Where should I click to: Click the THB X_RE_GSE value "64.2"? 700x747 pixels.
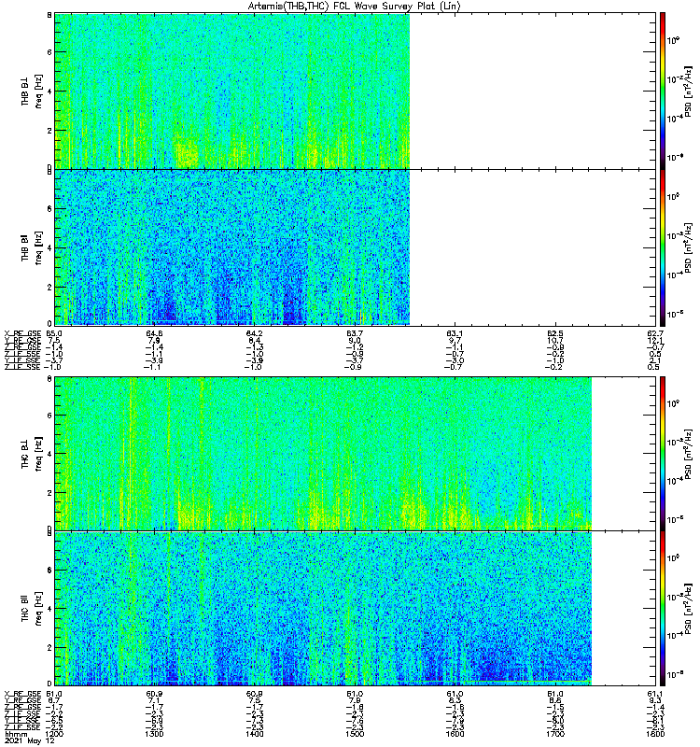(x=254, y=333)
